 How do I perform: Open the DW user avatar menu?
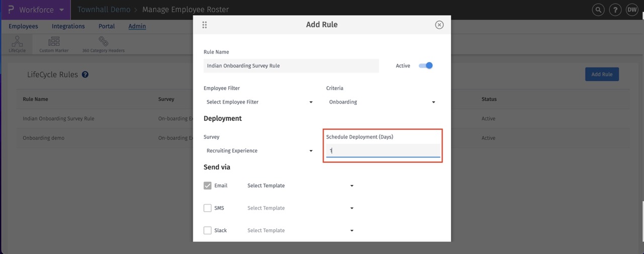pyautogui.click(x=632, y=10)
